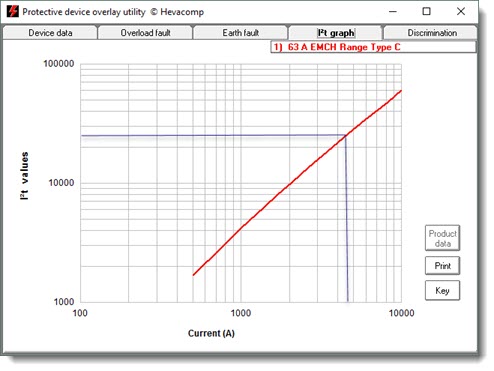Show the graph Key
The height and width of the screenshot is (371, 494).
[442, 291]
